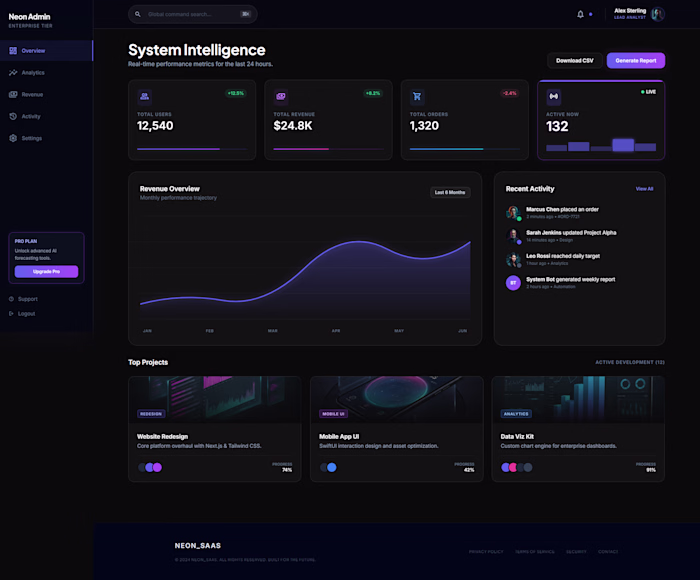Click member avatars on Data Viz Kit card
The height and width of the screenshot is (580, 700).
point(517,467)
